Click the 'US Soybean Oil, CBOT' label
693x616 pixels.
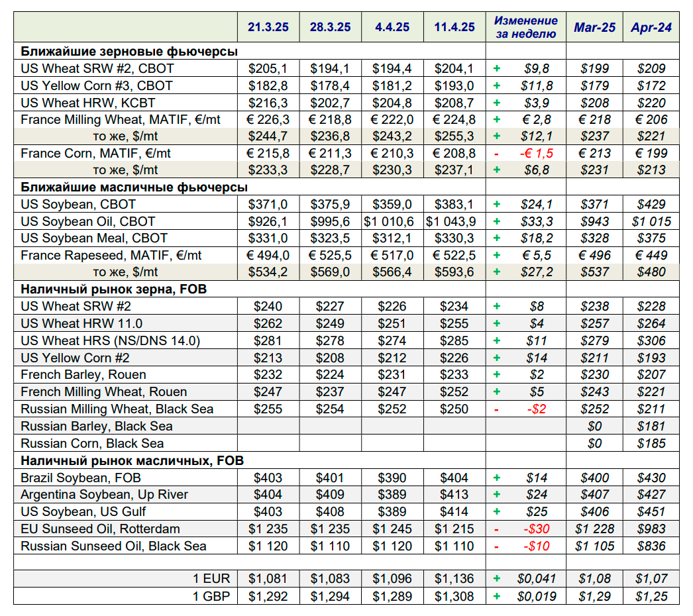pyautogui.click(x=88, y=221)
